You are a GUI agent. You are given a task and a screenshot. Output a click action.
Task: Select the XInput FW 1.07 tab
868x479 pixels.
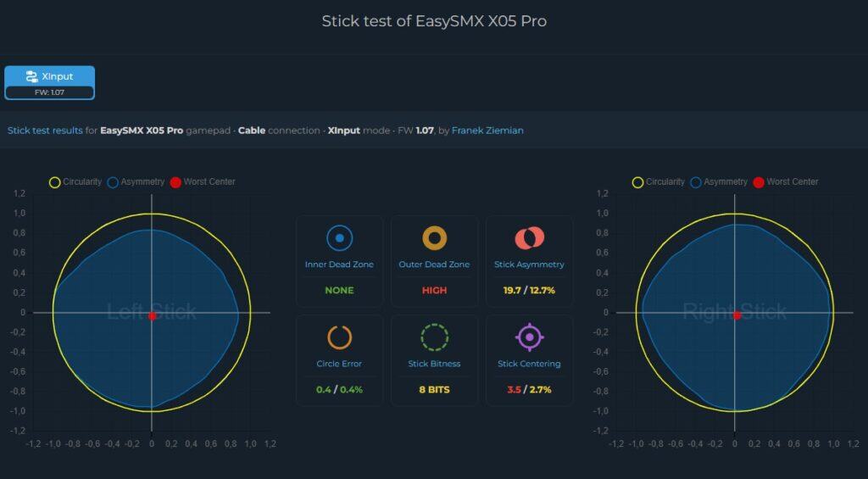(x=49, y=83)
